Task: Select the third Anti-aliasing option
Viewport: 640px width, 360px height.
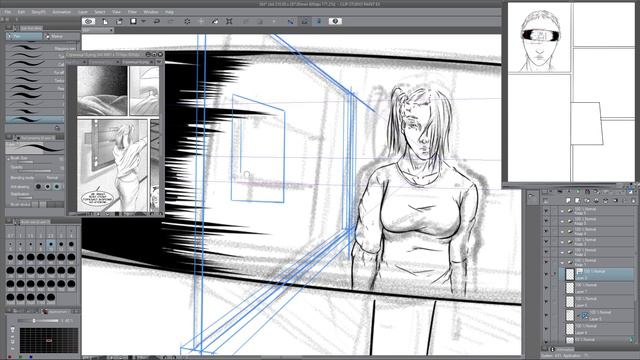Action: pos(57,187)
